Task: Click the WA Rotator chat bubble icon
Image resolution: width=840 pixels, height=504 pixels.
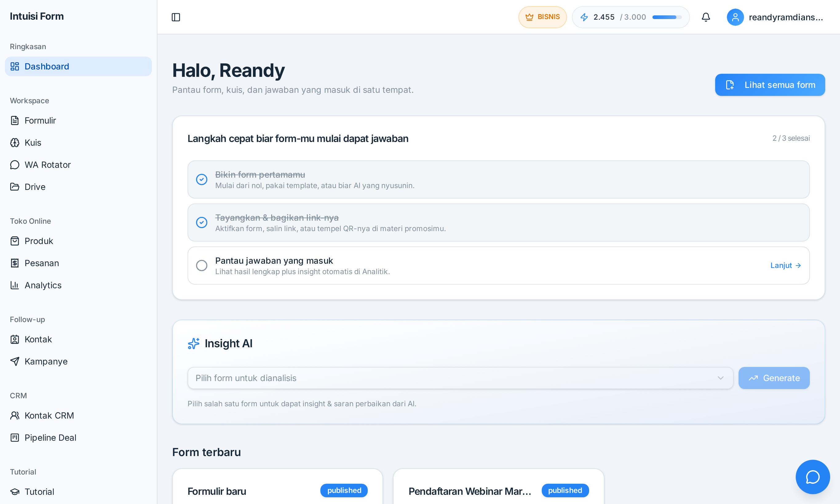Action: [x=15, y=165]
